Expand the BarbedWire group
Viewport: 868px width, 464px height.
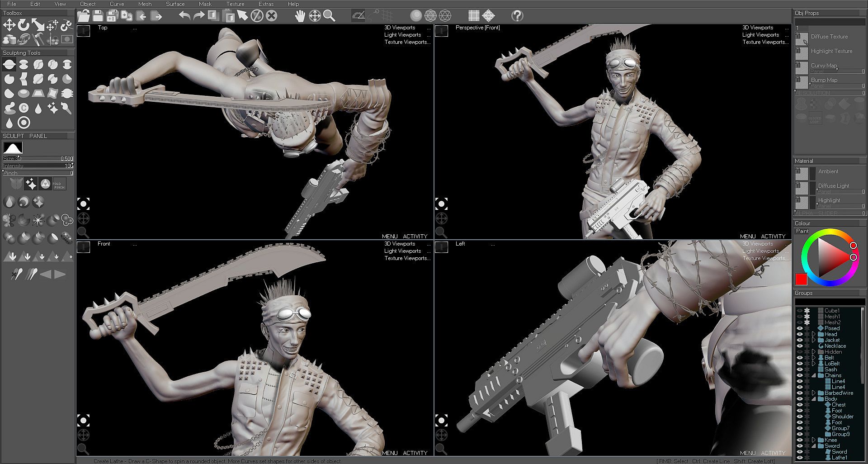814,393
